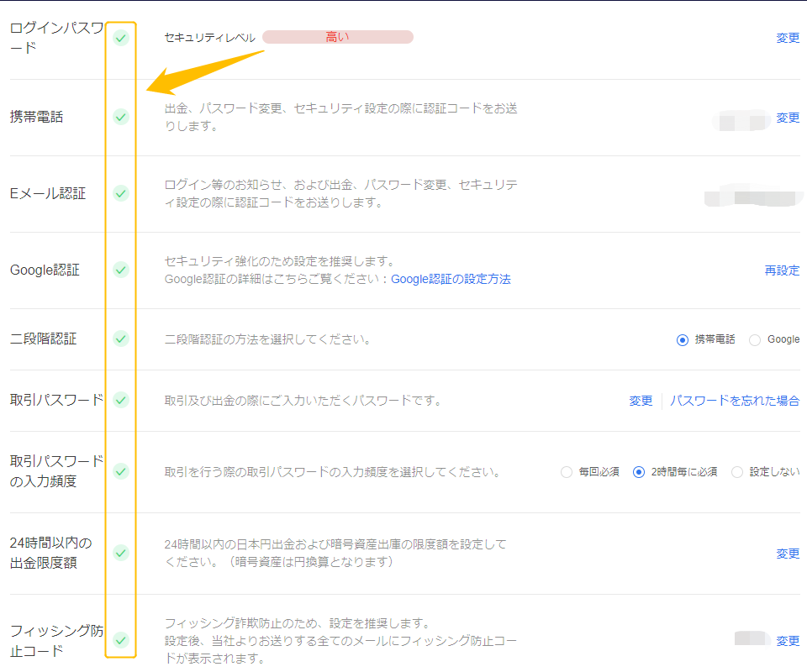The height and width of the screenshot is (672, 807).
Task: Click 変更 for フィッシング防止コード
Action: coord(788,641)
